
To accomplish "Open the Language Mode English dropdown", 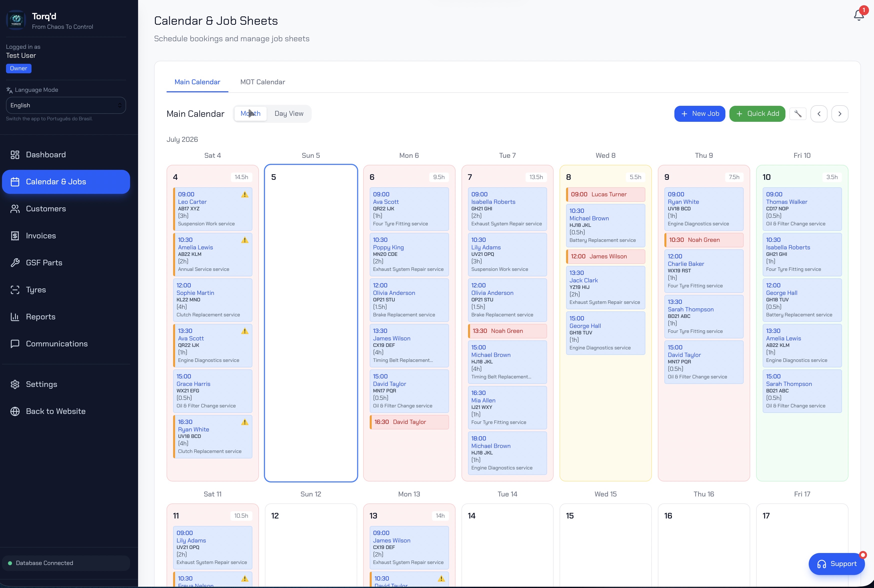I will click(x=66, y=105).
